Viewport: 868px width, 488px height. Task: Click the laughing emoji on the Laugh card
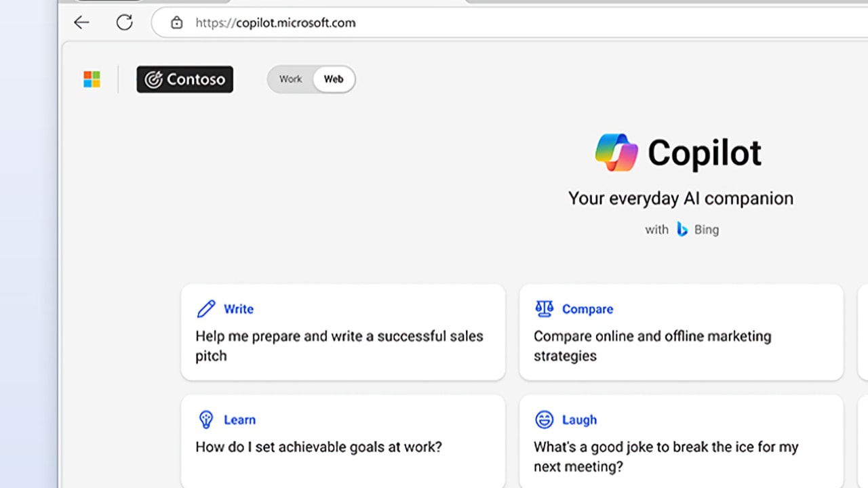[x=544, y=420]
